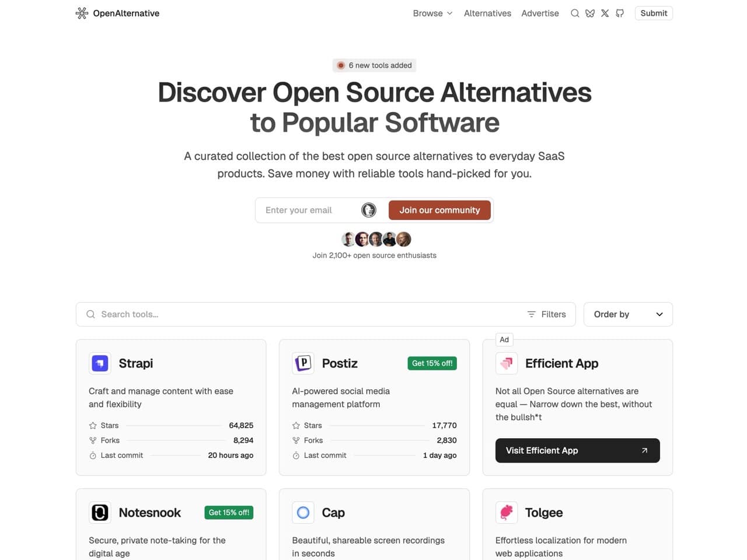The height and width of the screenshot is (560, 747).
Task: Click the star icon in Strapi card
Action: pos(93,425)
